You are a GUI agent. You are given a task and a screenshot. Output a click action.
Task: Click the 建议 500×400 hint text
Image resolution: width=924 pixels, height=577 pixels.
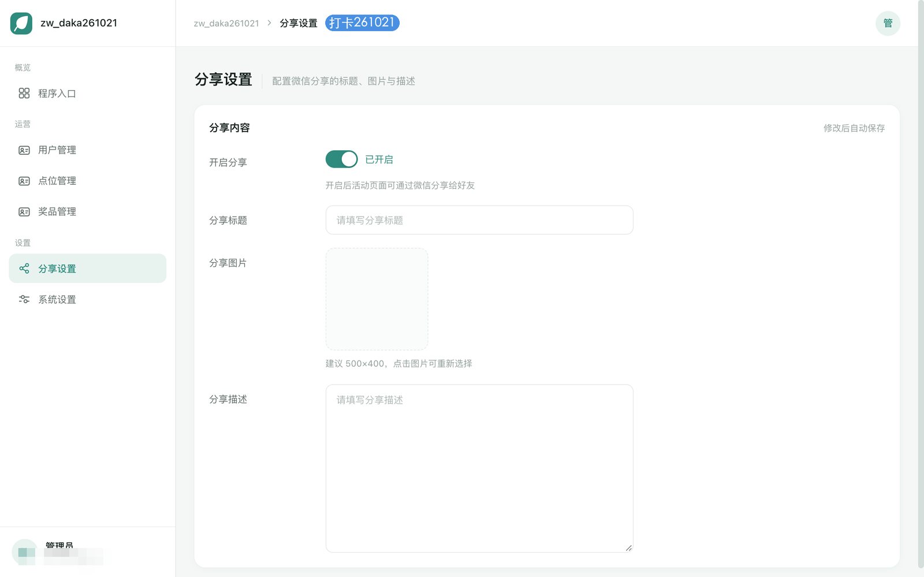[398, 363]
